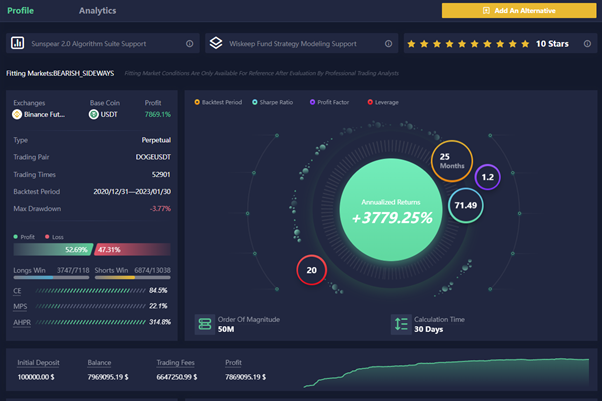Click the Binance Futures exchange icon
This screenshot has height=401, width=602.
[x=17, y=114]
